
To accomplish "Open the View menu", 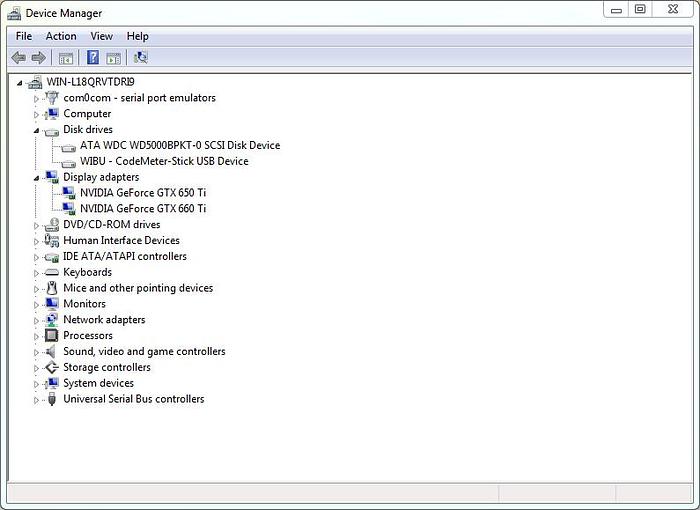I will tap(101, 36).
